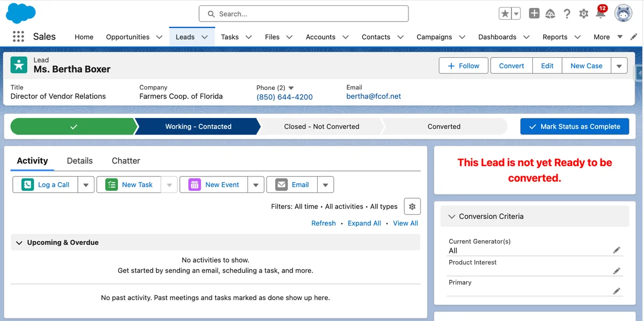Click the New Task checklist icon
The width and height of the screenshot is (644, 321).
pos(112,185)
